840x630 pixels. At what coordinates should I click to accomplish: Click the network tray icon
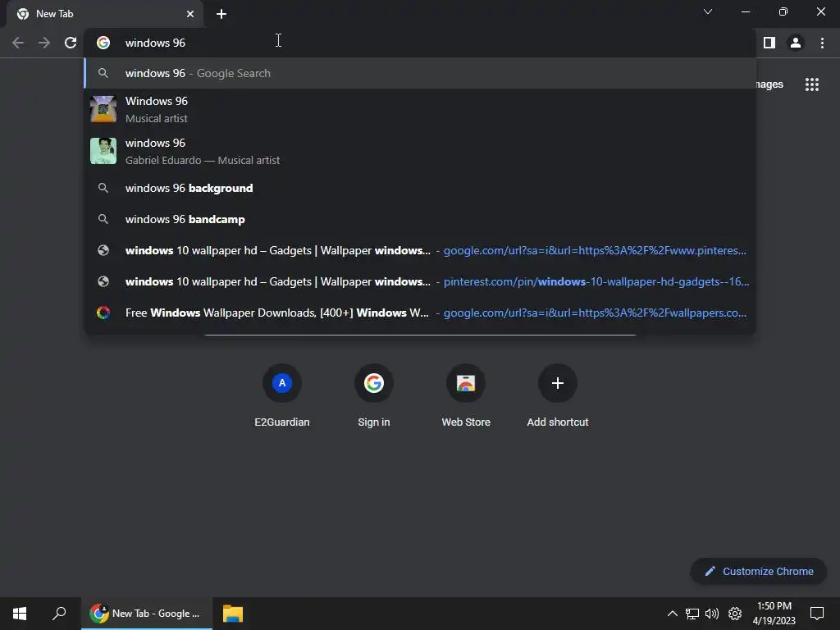pos(692,614)
